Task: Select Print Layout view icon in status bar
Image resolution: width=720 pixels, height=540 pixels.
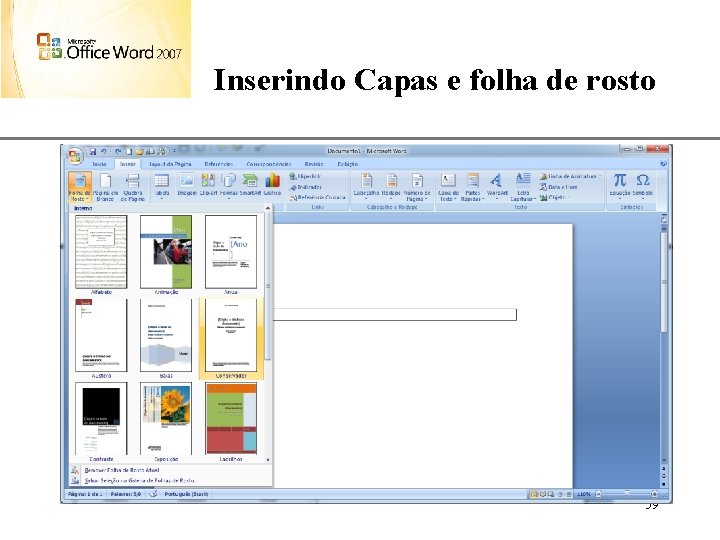Action: 534,495
